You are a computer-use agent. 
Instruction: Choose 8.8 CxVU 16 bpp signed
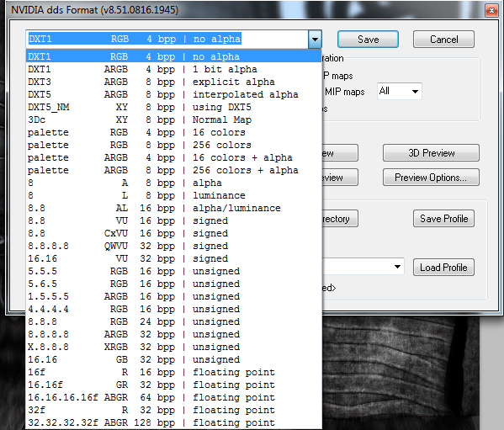[173, 233]
